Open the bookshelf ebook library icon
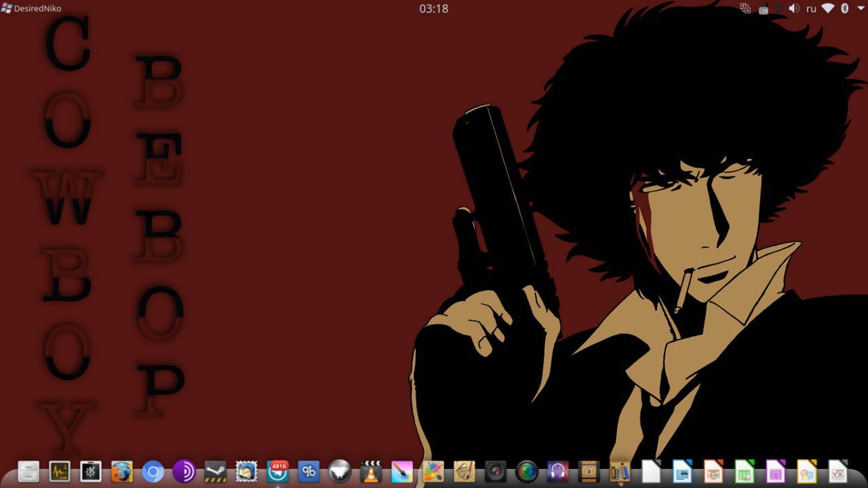The image size is (868, 488). (620, 471)
